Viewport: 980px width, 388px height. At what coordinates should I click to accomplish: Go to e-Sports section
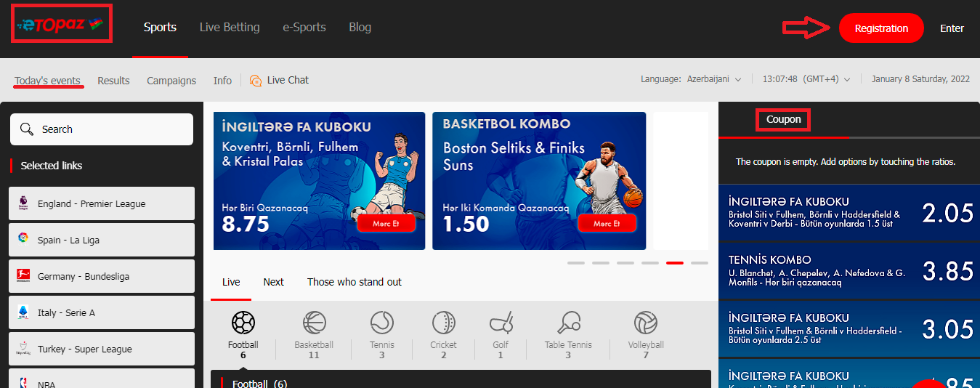(304, 28)
